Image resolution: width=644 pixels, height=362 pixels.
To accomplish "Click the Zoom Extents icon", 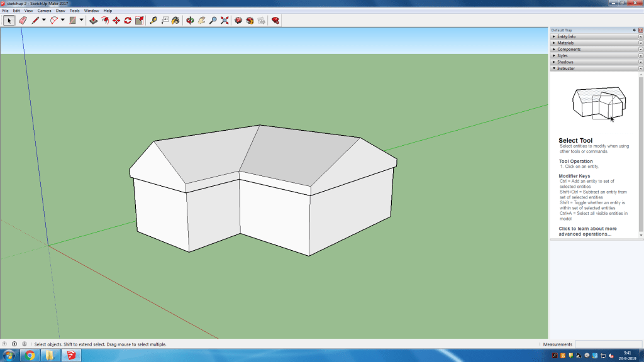I will point(225,21).
